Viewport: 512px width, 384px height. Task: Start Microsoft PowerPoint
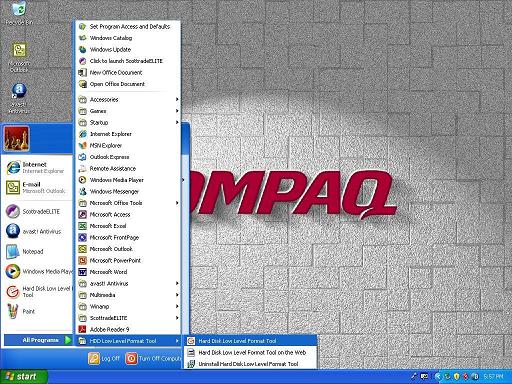[x=128, y=260]
